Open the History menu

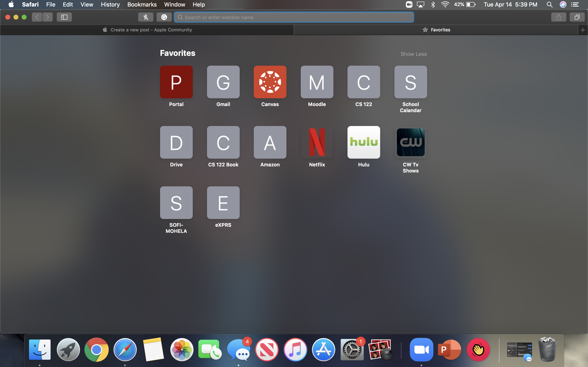pos(110,4)
